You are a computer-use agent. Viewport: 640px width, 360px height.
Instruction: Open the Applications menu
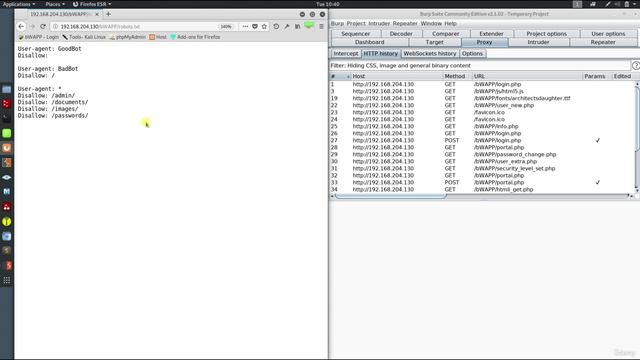pos(19,4)
